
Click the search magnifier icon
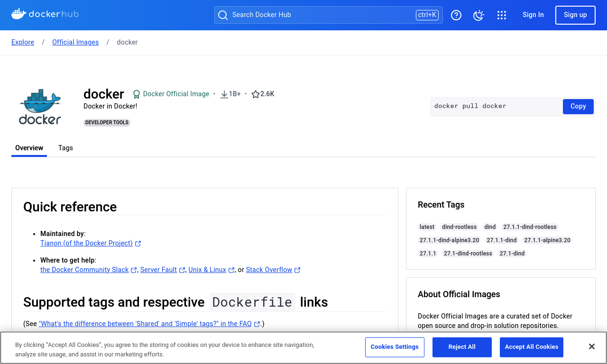[222, 15]
